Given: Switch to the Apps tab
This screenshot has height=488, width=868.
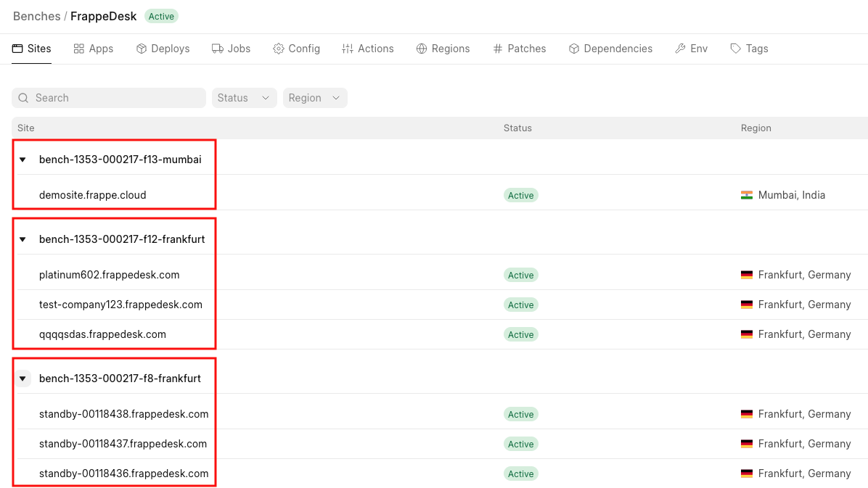Looking at the screenshot, I should [x=94, y=49].
